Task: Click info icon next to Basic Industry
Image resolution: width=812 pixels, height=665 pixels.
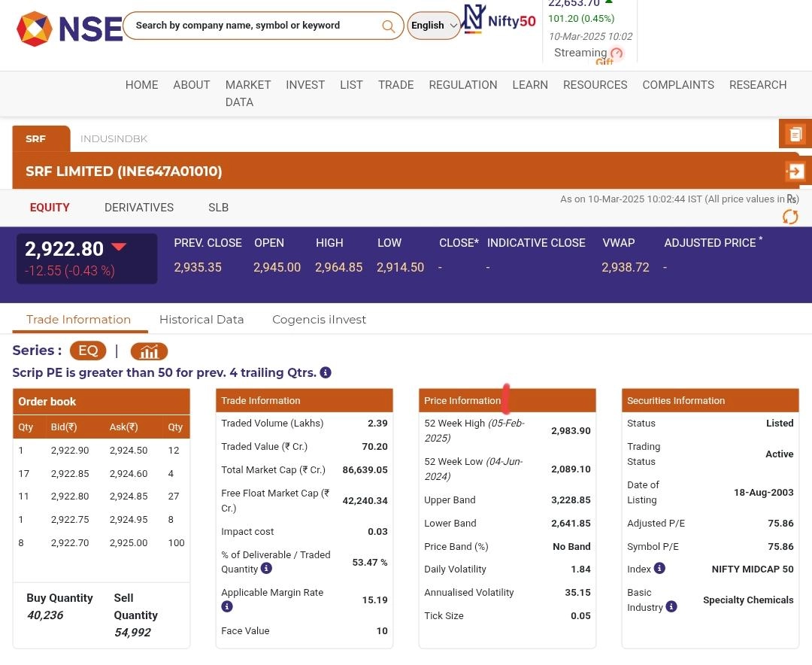Action: [x=671, y=606]
